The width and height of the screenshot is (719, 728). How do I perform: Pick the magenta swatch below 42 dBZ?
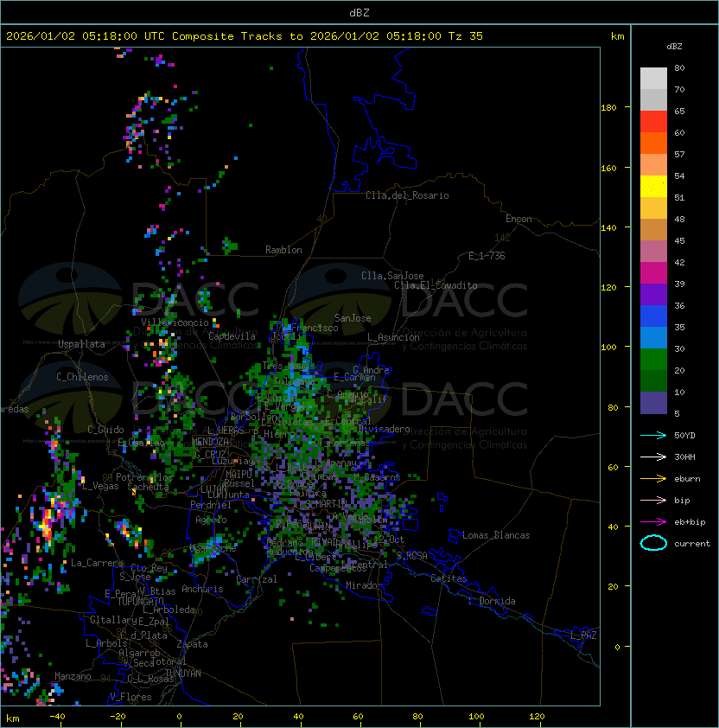coord(653,273)
